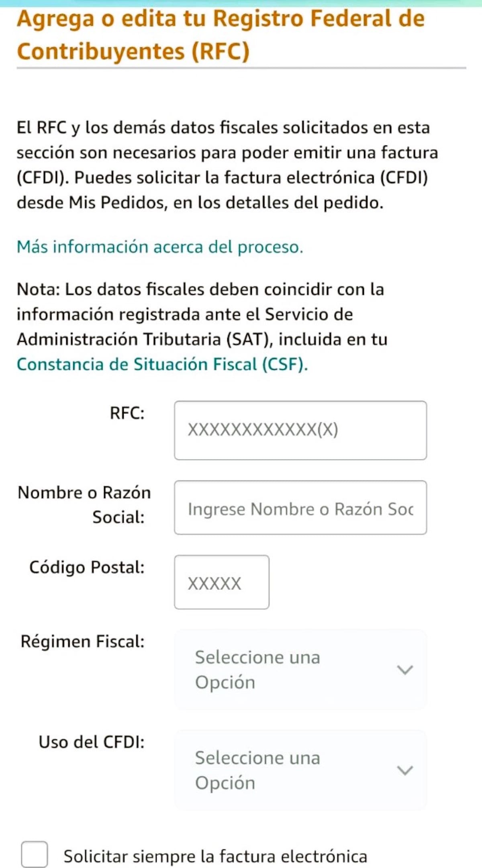Open the Más información acerca del proceso link

coord(159,247)
